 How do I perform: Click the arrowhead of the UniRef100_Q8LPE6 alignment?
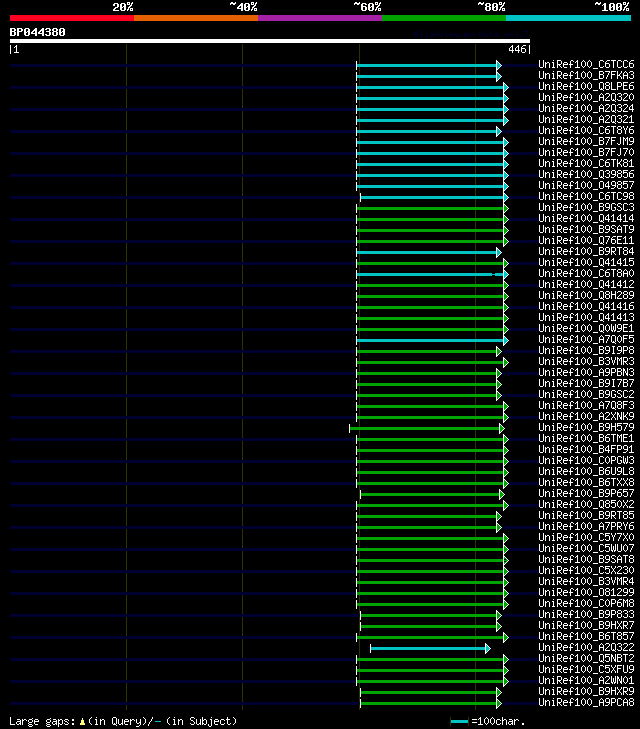point(506,87)
